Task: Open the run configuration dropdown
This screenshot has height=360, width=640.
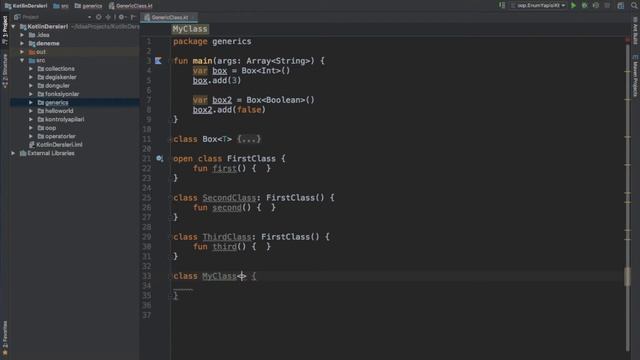Action: [538, 5]
